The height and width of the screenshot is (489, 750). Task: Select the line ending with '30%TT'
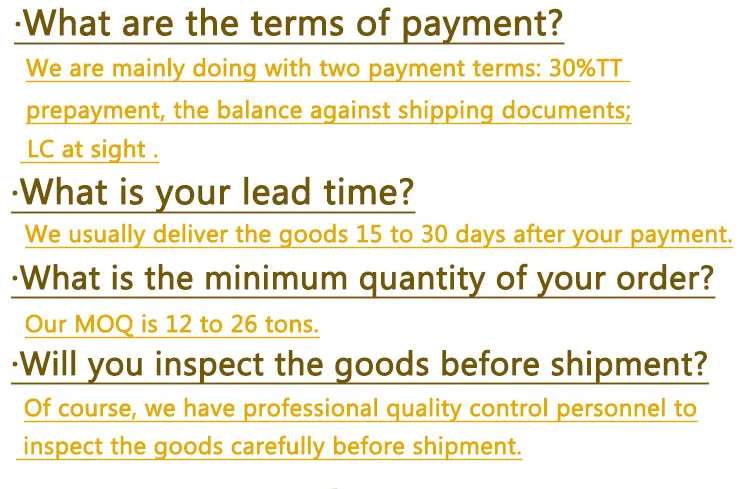point(327,70)
